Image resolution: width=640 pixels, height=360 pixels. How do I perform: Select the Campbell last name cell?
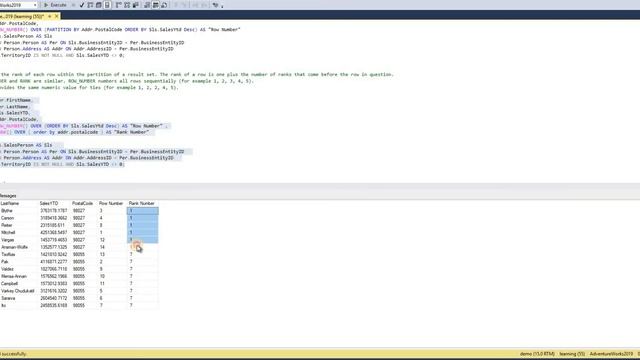tap(18, 284)
